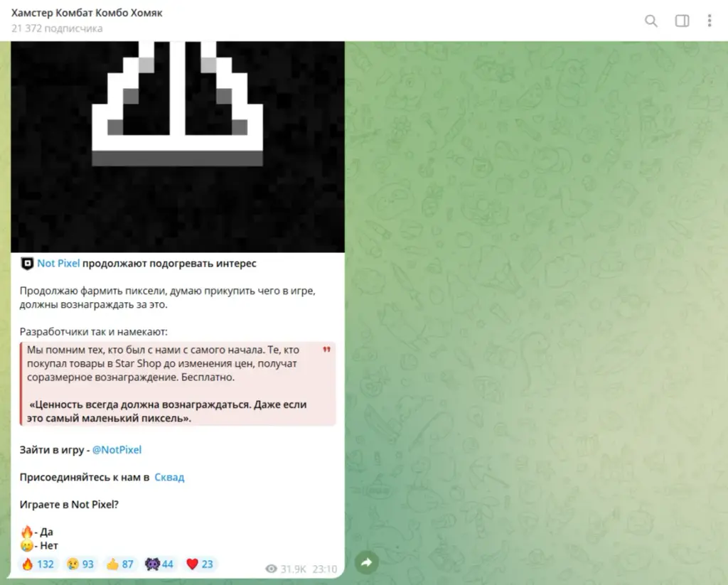This screenshot has width=728, height=585.
Task: Click the text Зайти в игру
Action: [x=51, y=450]
